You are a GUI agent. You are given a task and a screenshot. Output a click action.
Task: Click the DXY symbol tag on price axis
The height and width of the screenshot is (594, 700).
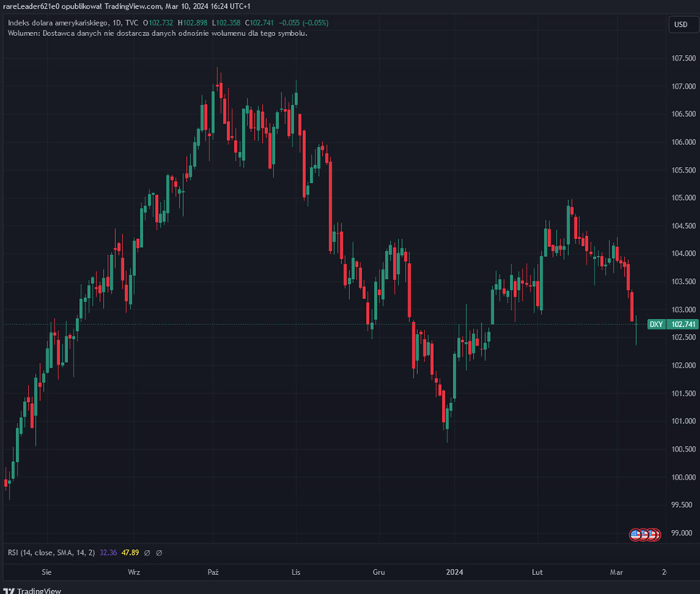(656, 324)
